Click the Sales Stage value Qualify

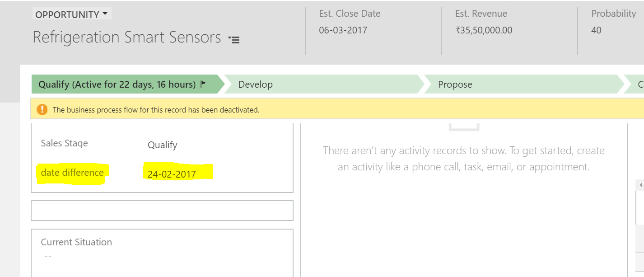click(x=163, y=145)
